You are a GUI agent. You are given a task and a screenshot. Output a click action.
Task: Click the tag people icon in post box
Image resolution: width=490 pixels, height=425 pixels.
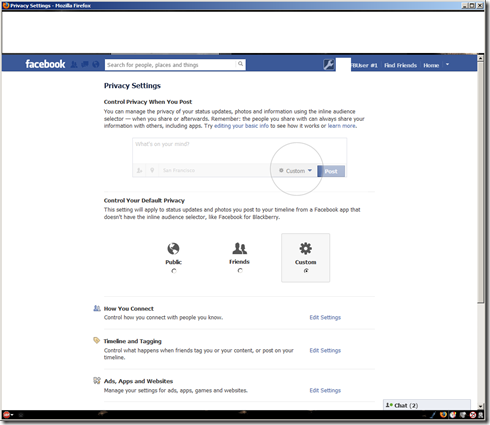click(139, 170)
